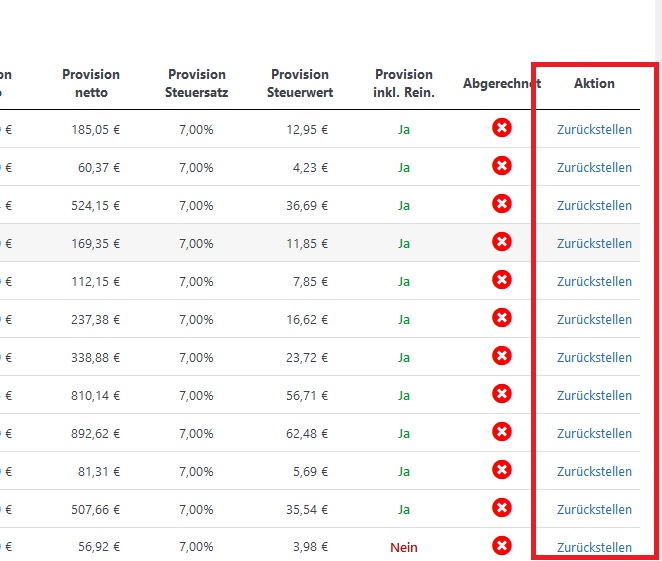Image resolution: width=662 pixels, height=561 pixels.
Task: Click Zurückstellen for the 112,15 € row
Action: coord(594,282)
